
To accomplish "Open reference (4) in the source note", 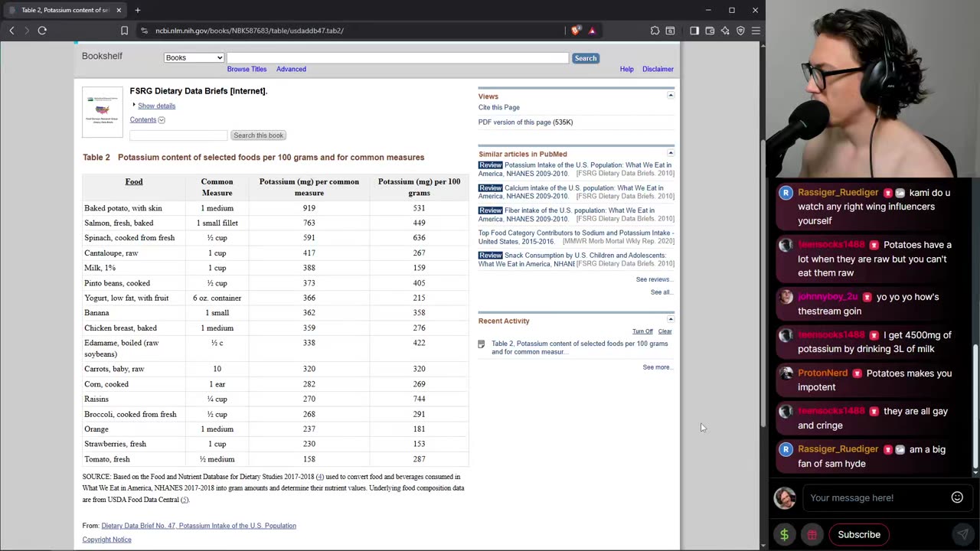I will point(320,477).
